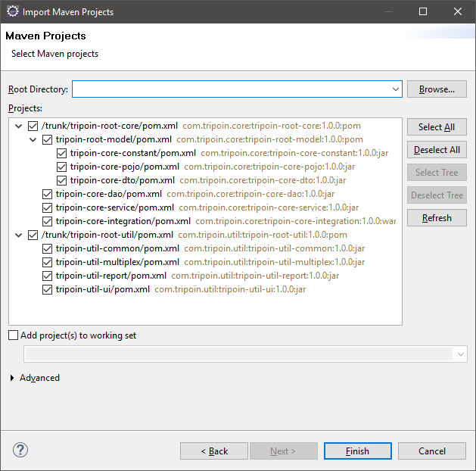The image size is (476, 471).
Task: Toggle tripoin-core-constant/pom.xml checkbox
Action: coord(61,153)
